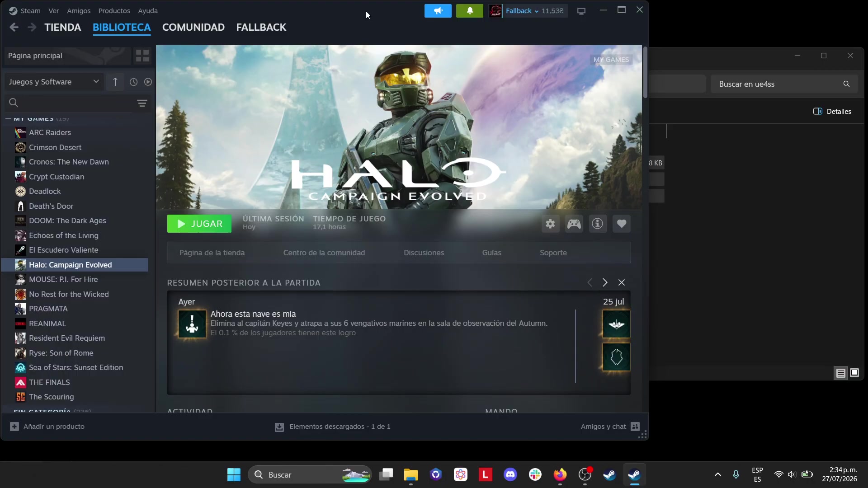868x488 pixels.
Task: Launch Halo with the JUGAR button
Action: click(x=199, y=224)
